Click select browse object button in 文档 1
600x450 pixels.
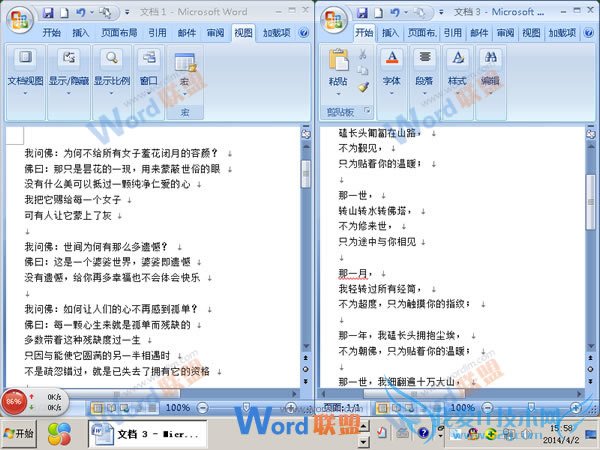[306, 369]
